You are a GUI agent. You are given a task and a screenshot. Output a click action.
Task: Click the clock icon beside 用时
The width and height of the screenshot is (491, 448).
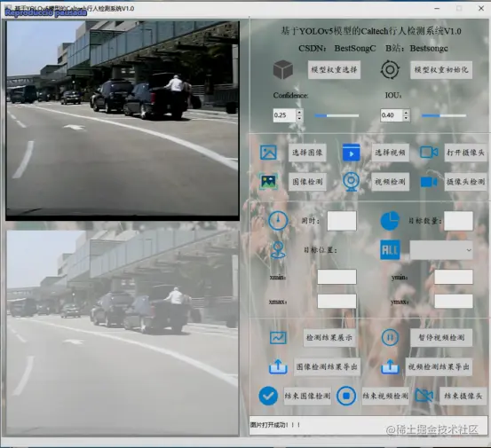click(278, 221)
